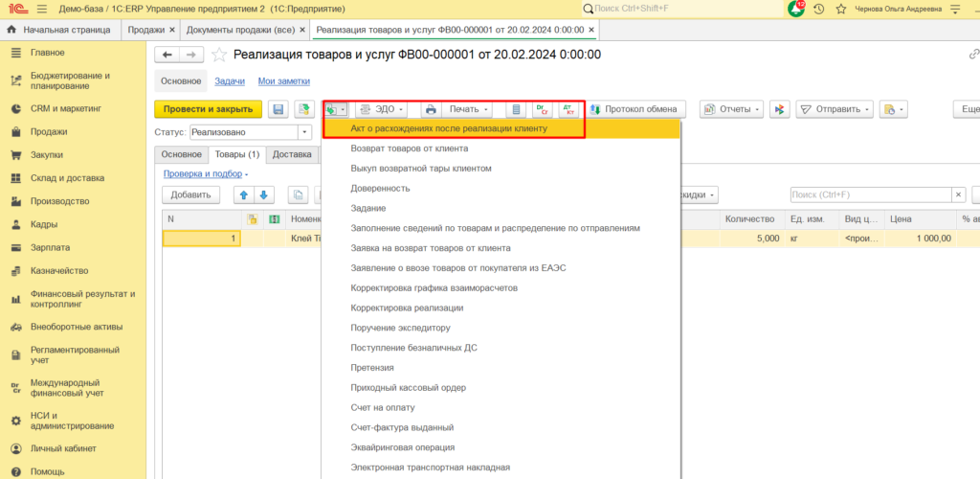Viewport: 980px width, 479px height.
Task: Open the Статус combo box arrow
Action: pos(305,132)
